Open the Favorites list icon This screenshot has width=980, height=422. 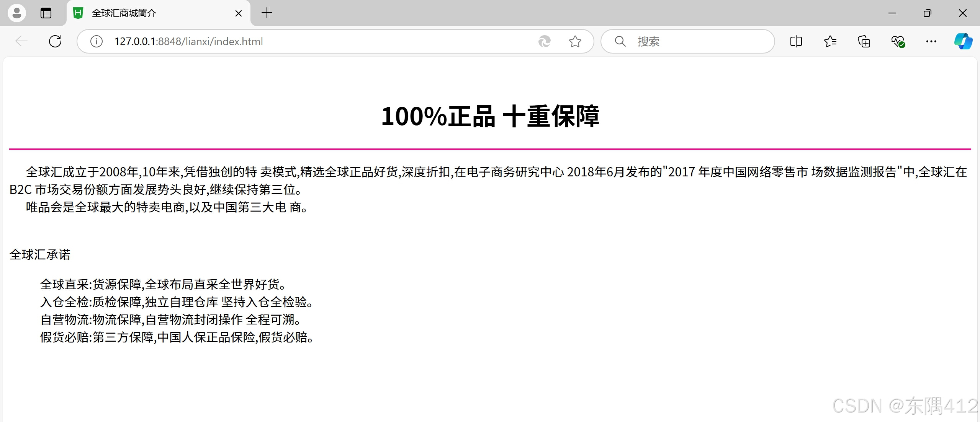(x=830, y=41)
